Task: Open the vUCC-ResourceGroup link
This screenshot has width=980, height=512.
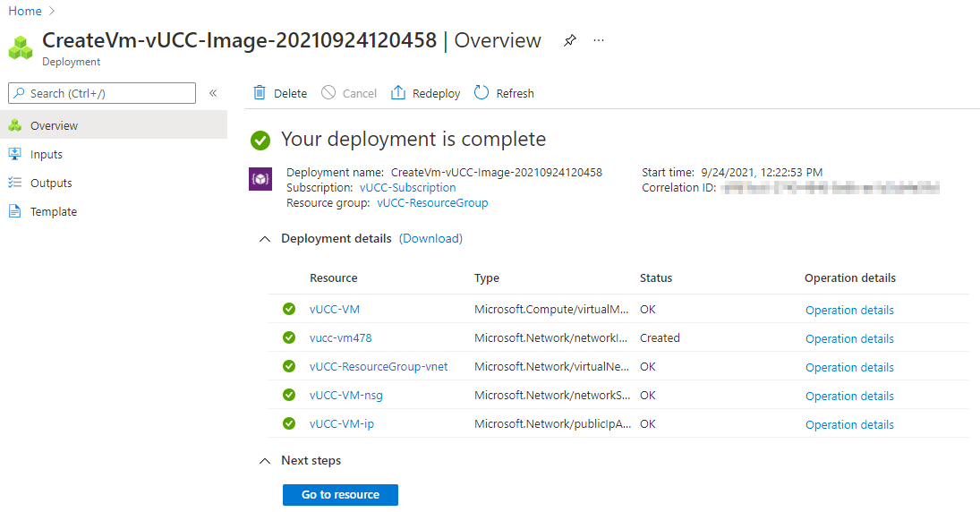Action: point(432,203)
